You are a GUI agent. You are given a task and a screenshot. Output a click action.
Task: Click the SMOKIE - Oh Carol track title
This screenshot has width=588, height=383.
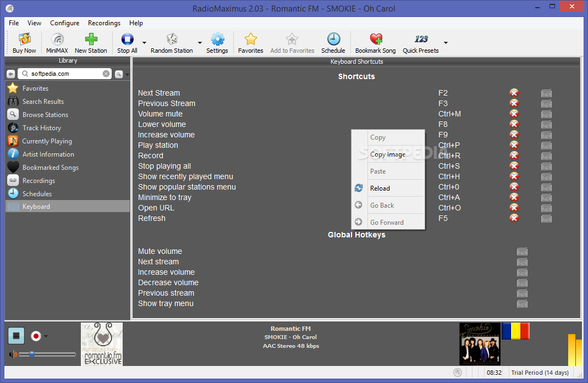click(x=290, y=337)
